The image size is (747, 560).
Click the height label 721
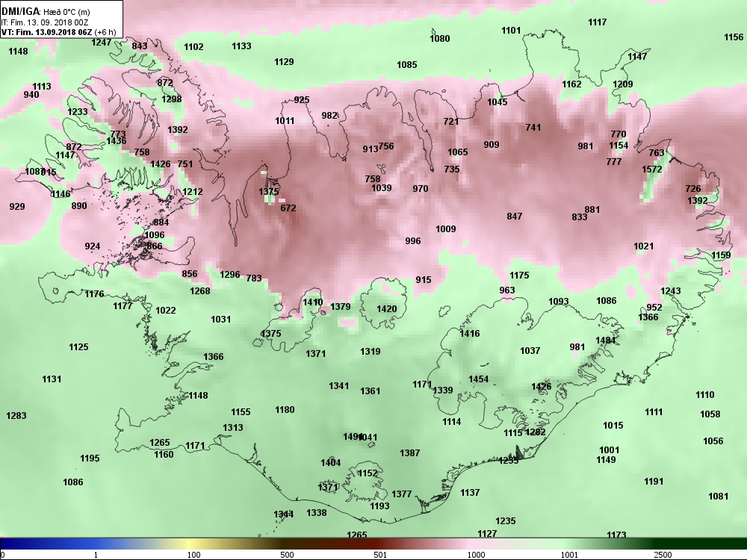(x=450, y=121)
